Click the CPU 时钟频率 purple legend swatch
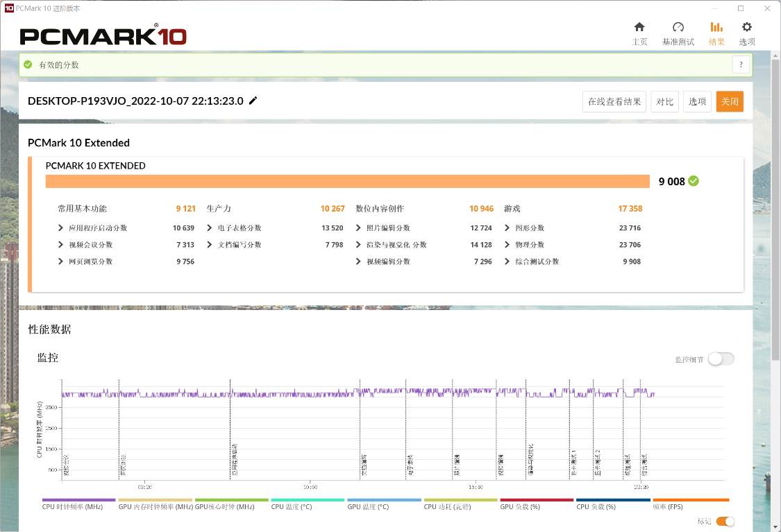781x532 pixels. [x=78, y=499]
